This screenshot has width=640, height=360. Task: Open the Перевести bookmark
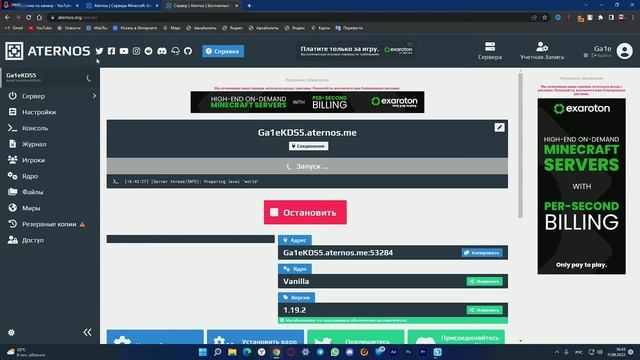coord(349,28)
